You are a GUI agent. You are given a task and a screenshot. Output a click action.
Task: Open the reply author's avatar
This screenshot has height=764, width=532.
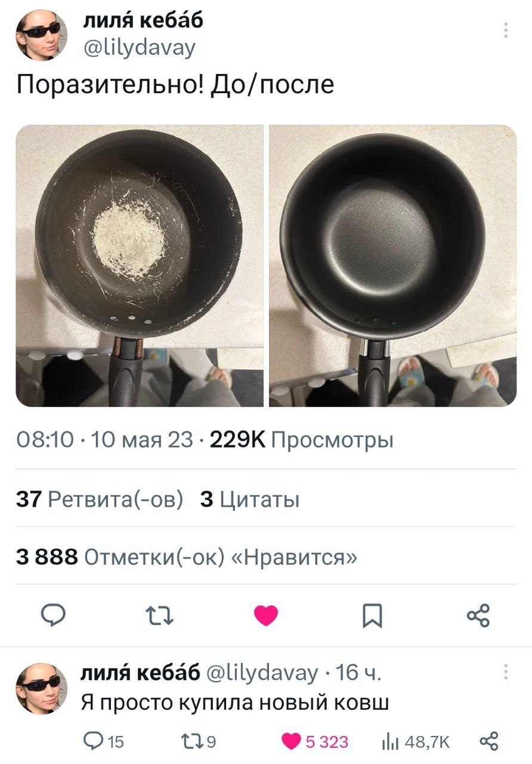pos(41,688)
